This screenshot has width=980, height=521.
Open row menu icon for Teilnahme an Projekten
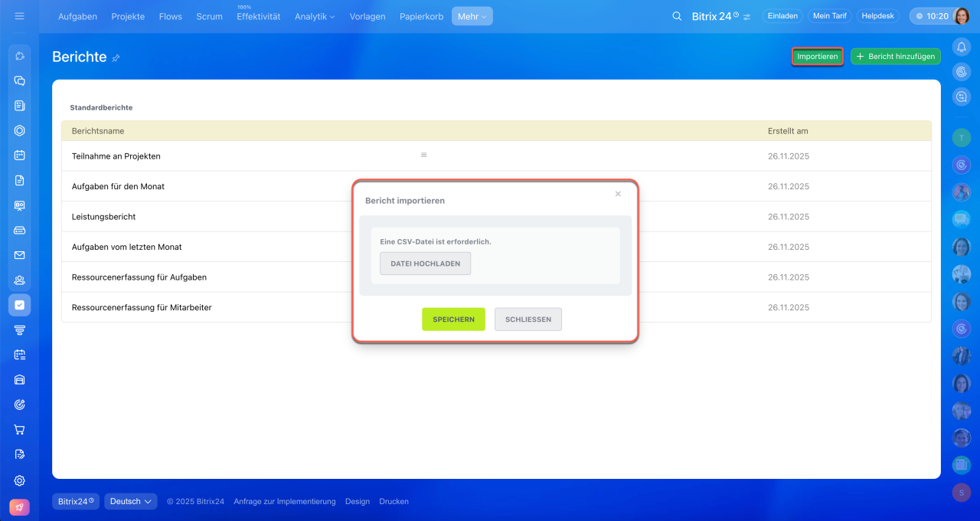(423, 155)
